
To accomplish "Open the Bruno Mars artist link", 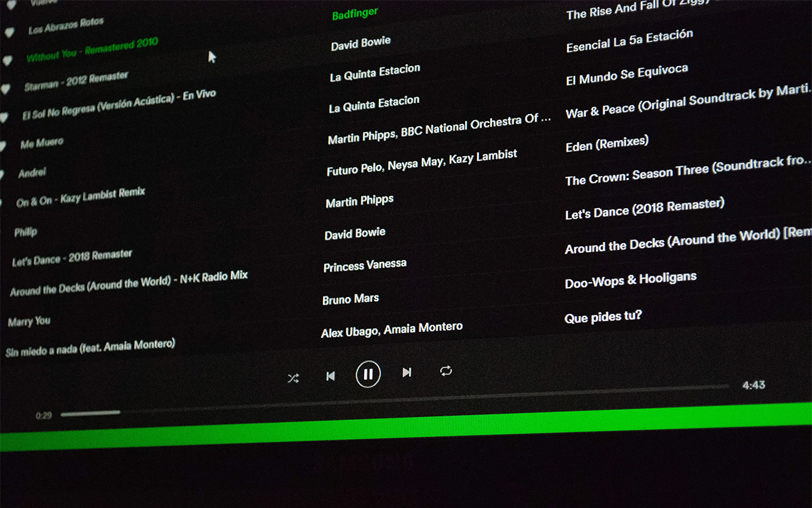I will pyautogui.click(x=351, y=300).
